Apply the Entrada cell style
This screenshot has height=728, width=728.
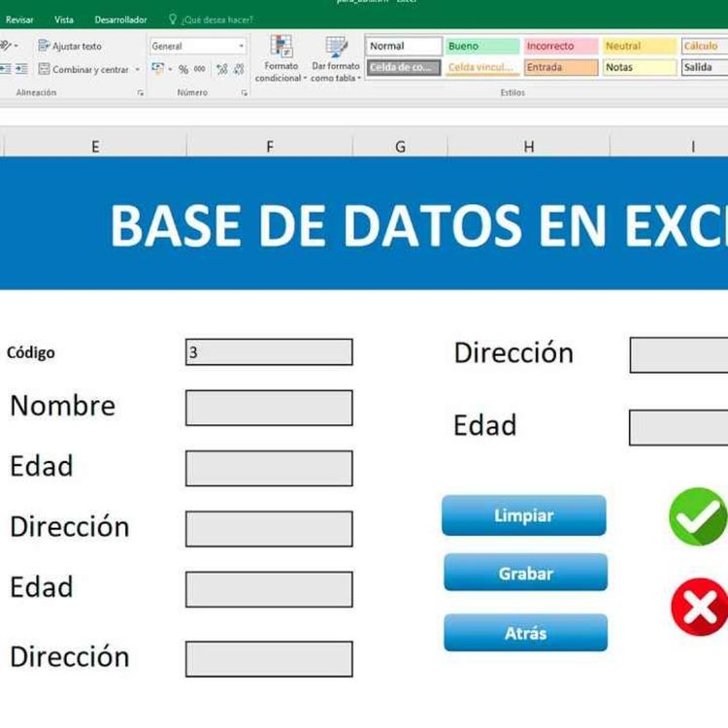coord(561,67)
